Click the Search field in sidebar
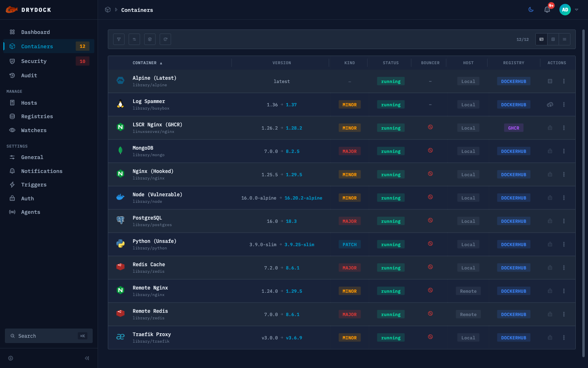The width and height of the screenshot is (588, 368). 49,336
